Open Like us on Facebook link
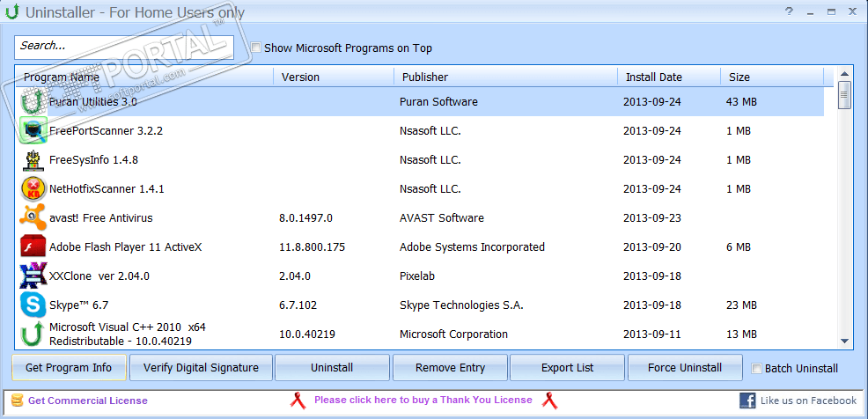This screenshot has height=419, width=868. point(808,401)
